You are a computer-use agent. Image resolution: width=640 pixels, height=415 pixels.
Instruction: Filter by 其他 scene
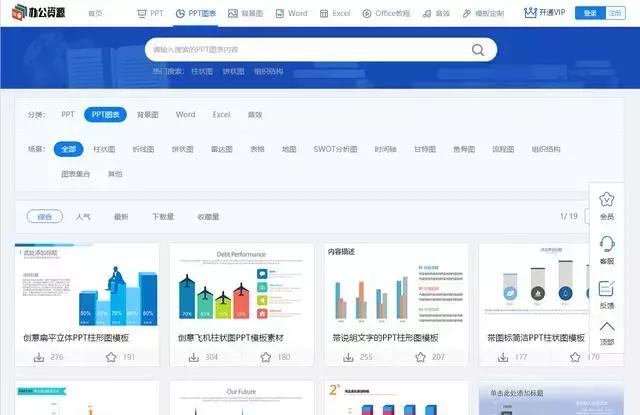[115, 174]
